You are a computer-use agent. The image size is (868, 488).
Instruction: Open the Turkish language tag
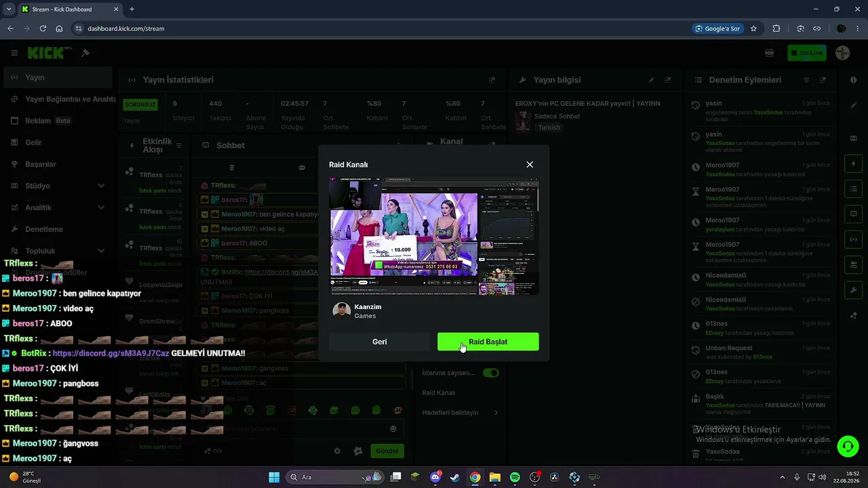(549, 127)
